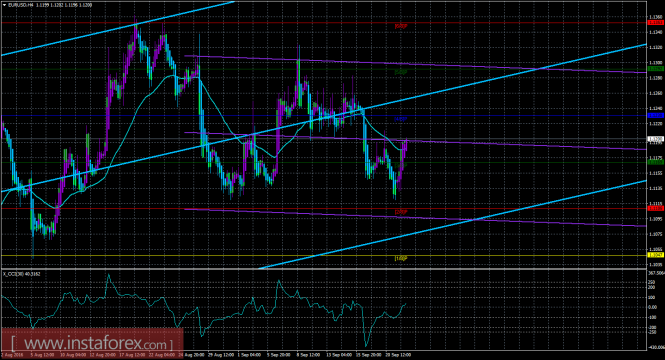Viewport: 665px width, 360px height.
Task: Click the top red 6/8P price tag
Action: (x=656, y=22)
